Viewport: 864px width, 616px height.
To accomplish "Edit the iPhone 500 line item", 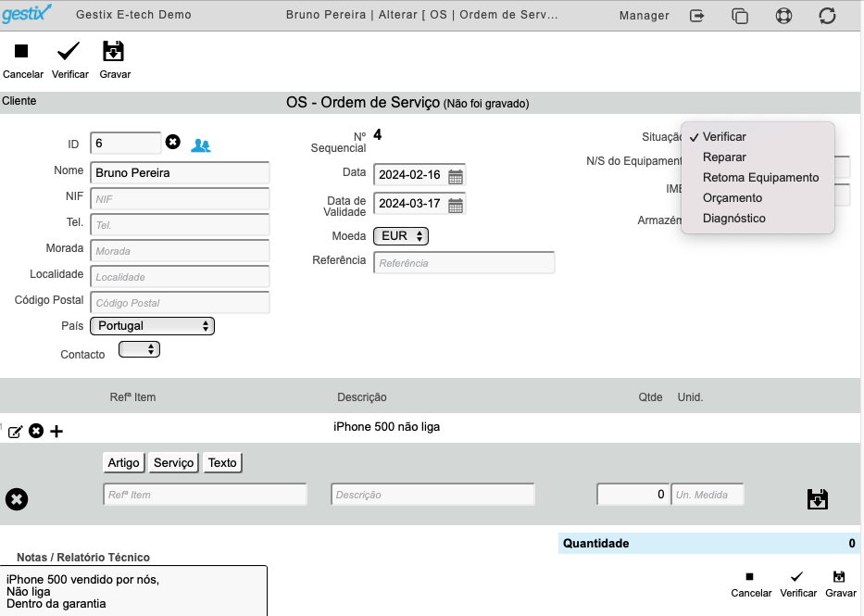I will (16, 432).
